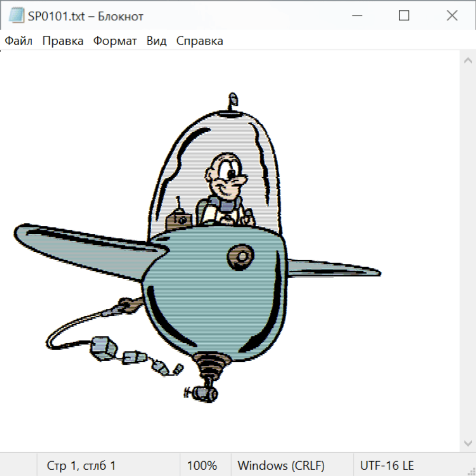Click the Notepad document icon in title bar

(16, 16)
